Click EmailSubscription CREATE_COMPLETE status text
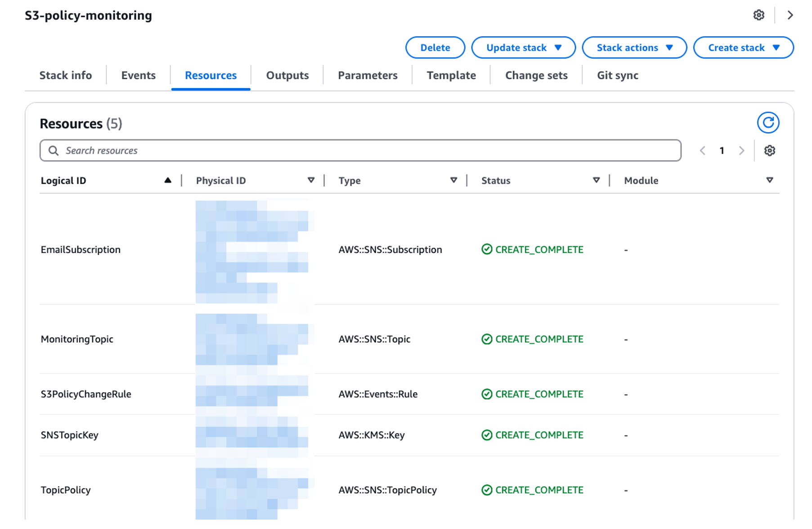 [539, 249]
